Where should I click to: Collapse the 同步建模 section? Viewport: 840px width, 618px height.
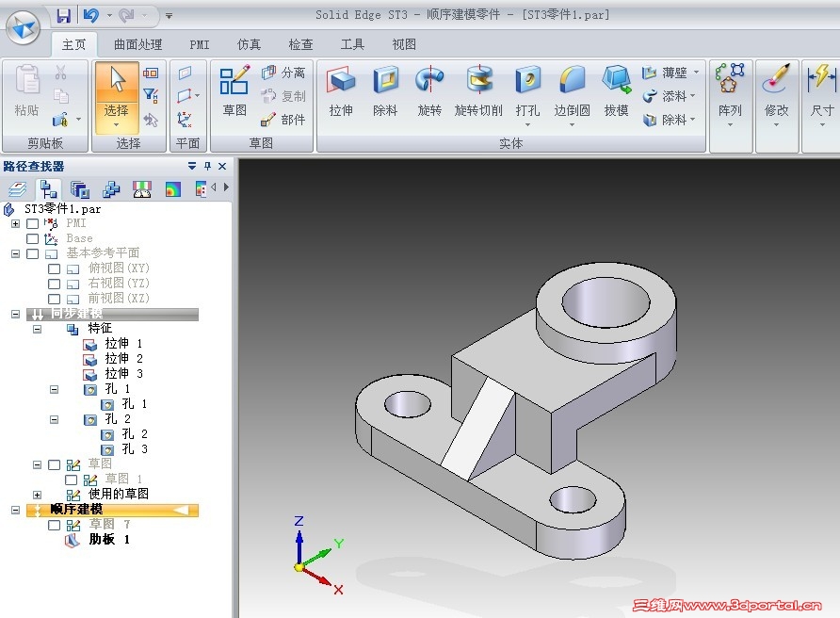tap(15, 314)
